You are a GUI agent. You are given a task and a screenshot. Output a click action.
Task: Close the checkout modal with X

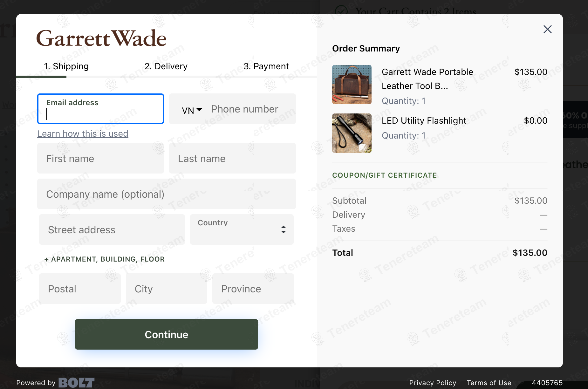coord(547,29)
